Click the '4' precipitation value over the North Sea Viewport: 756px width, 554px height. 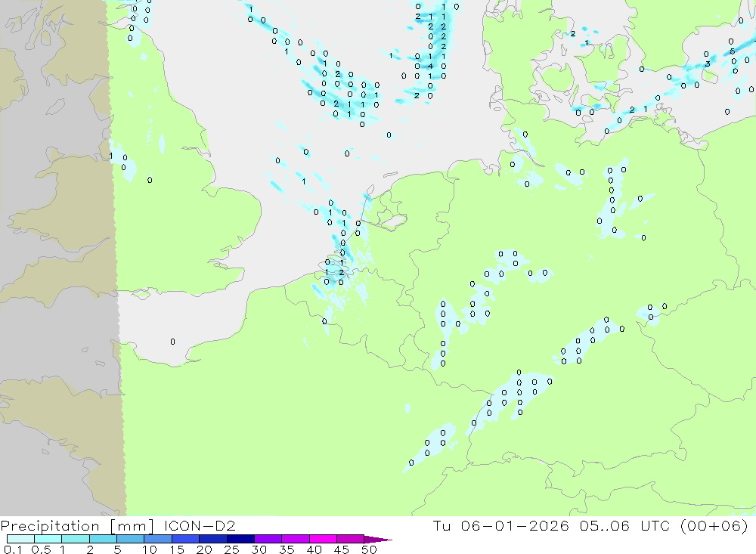point(431,66)
